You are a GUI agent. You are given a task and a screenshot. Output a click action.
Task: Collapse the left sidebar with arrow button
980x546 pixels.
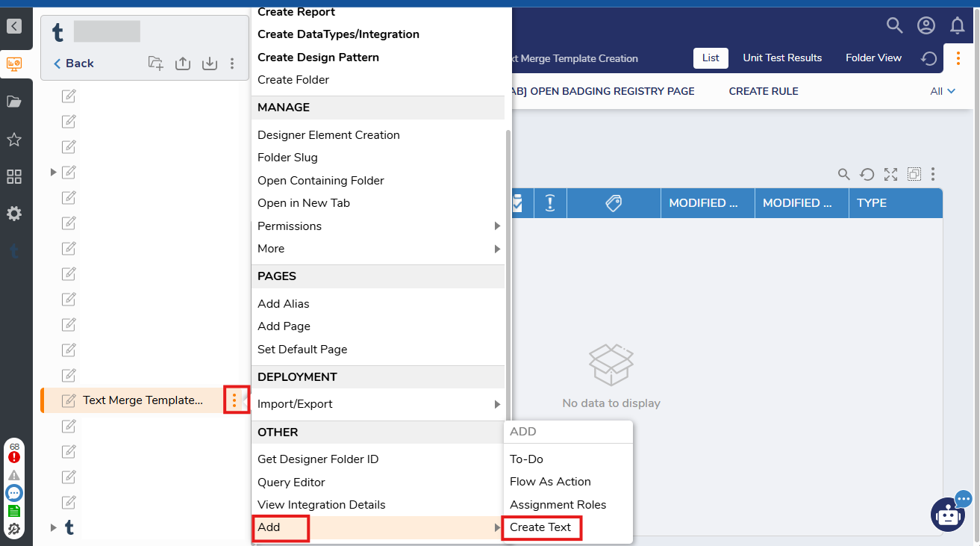coord(14,26)
